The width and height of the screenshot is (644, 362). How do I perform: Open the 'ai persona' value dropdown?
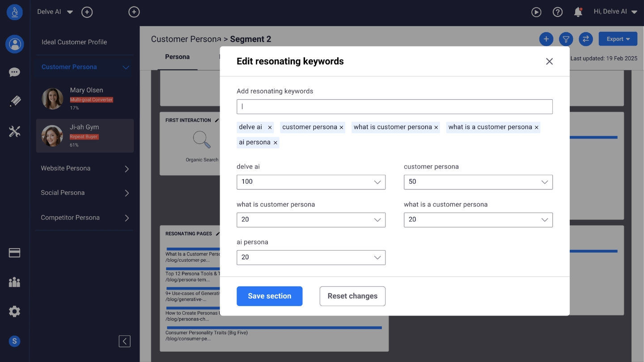pos(311,257)
